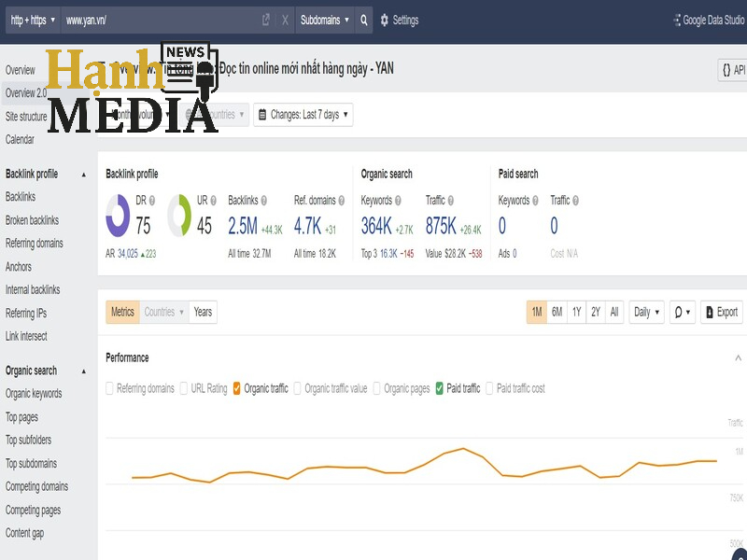Open Settings gear icon

point(385,20)
